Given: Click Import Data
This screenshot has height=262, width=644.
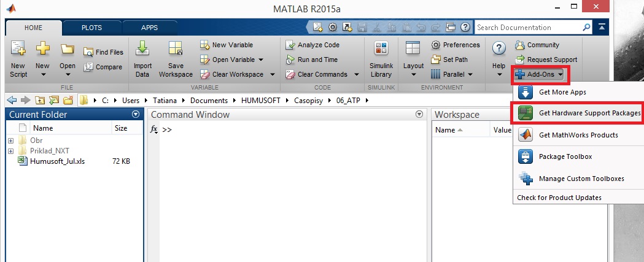Looking at the screenshot, I should (142, 59).
